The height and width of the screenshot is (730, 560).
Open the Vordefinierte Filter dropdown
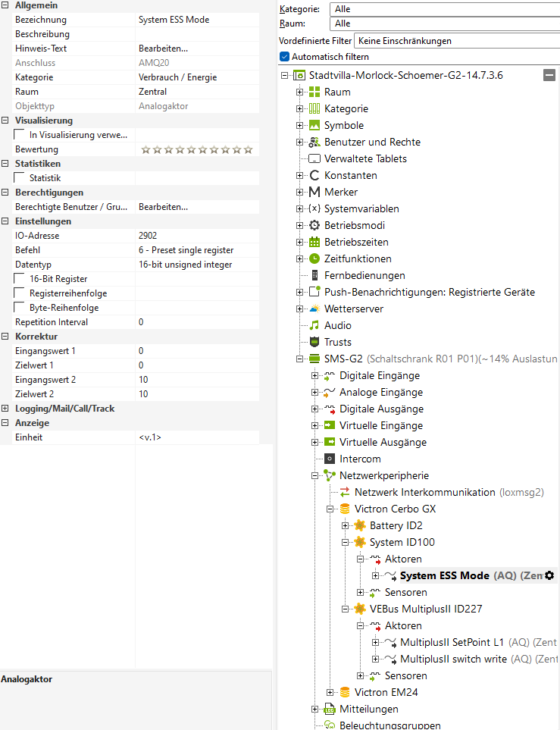pos(457,41)
